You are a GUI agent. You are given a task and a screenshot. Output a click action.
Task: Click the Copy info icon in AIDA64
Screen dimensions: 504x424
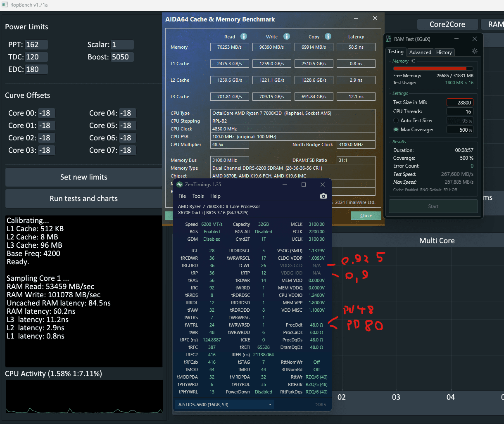tap(328, 36)
